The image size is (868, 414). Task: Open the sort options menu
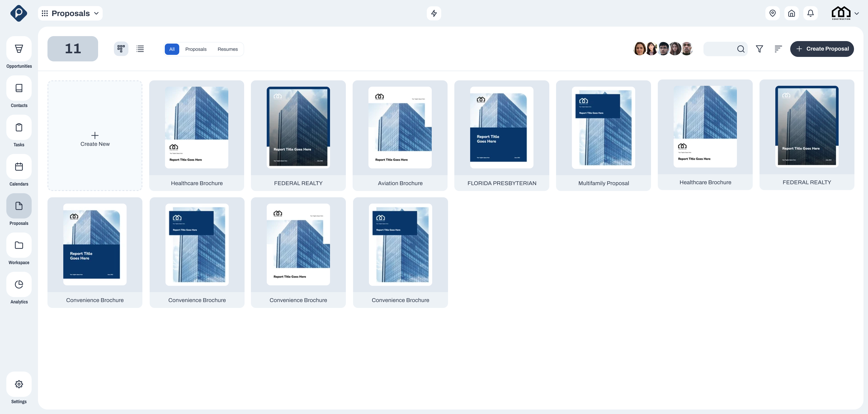tap(778, 49)
